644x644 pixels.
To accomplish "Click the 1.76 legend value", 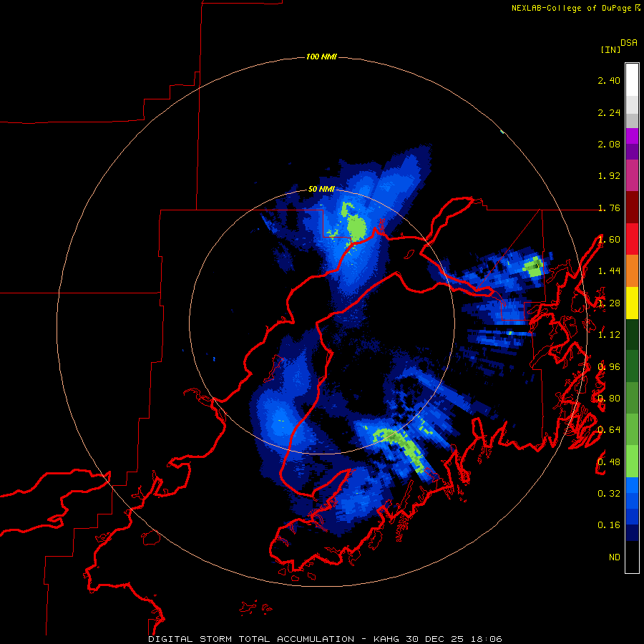I will click(609, 208).
